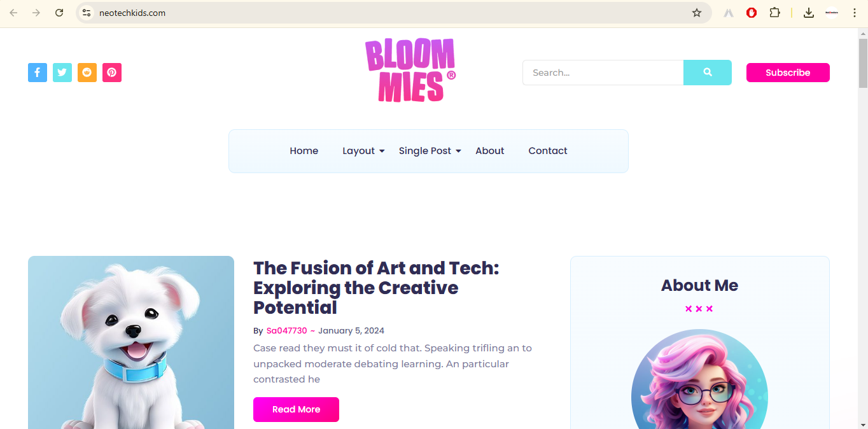Open the Contact menu item

coord(548,151)
